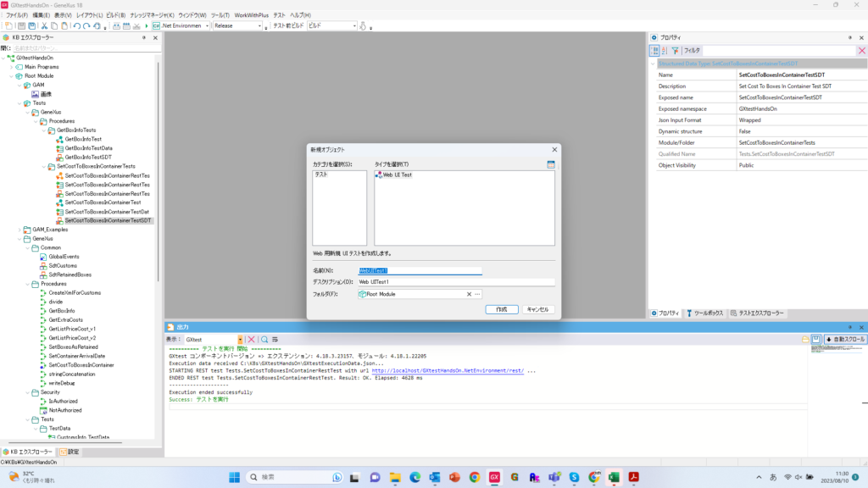
Task: Select テスト in the category list
Action: point(321,175)
